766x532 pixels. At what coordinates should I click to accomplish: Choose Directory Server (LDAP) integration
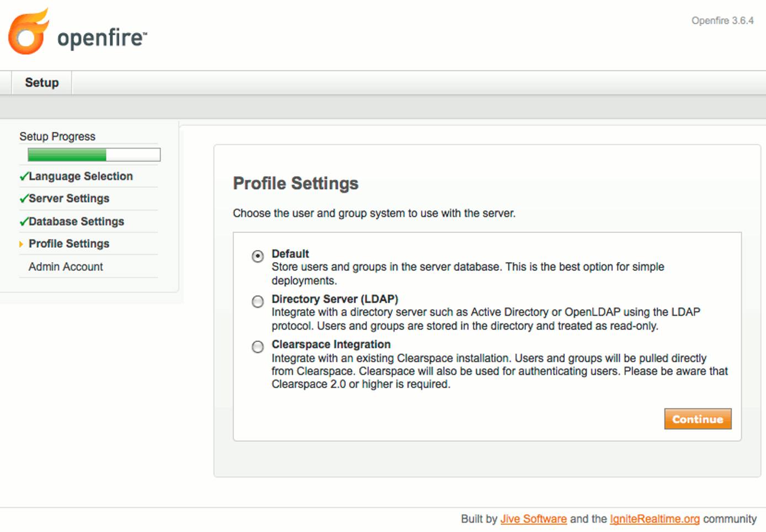257,301
